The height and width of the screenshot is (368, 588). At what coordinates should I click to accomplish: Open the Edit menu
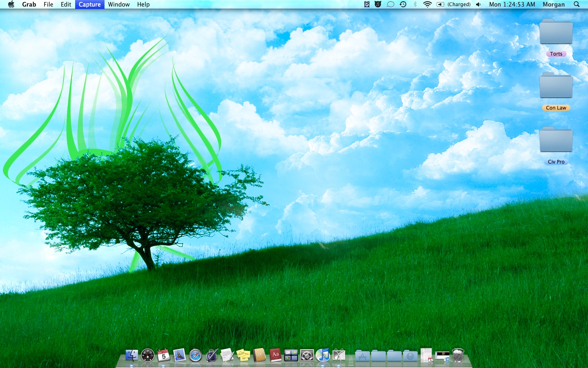point(66,4)
